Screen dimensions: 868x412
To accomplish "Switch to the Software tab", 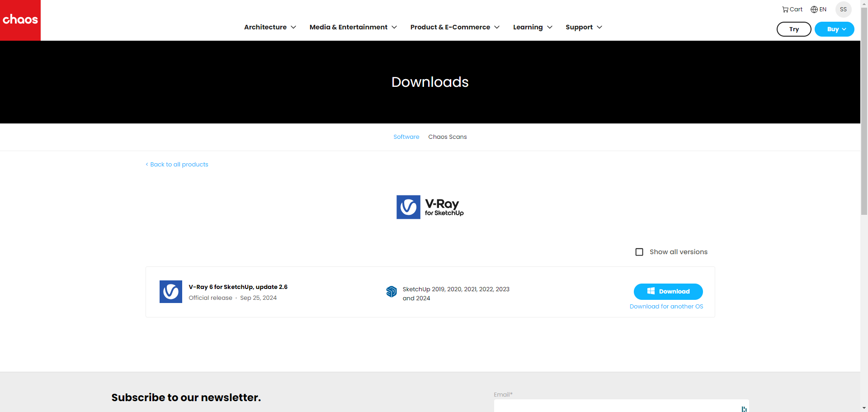I will coord(406,137).
